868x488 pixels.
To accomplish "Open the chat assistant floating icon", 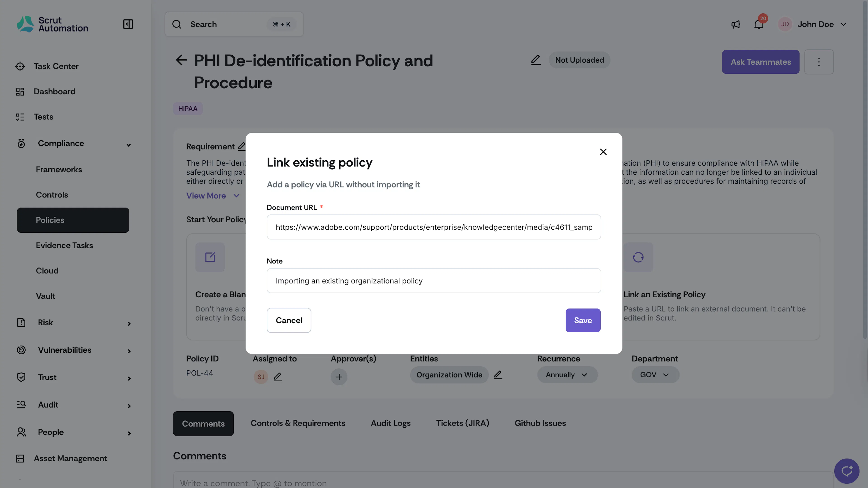I will [847, 471].
